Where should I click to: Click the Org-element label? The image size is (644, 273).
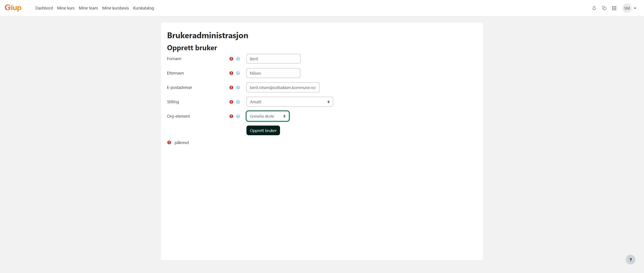point(178,116)
